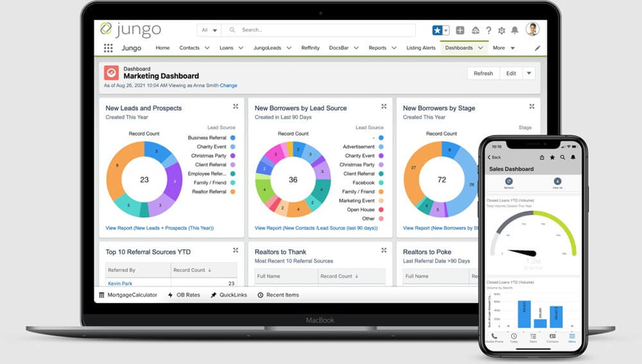
Task: Tap the share icon on the phone
Action: (x=542, y=157)
